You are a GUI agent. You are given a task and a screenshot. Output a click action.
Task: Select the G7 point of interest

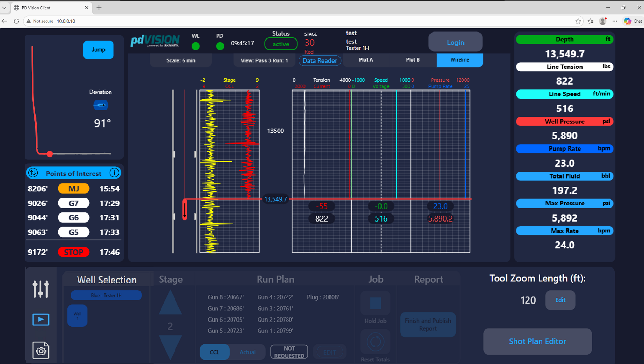pyautogui.click(x=74, y=203)
